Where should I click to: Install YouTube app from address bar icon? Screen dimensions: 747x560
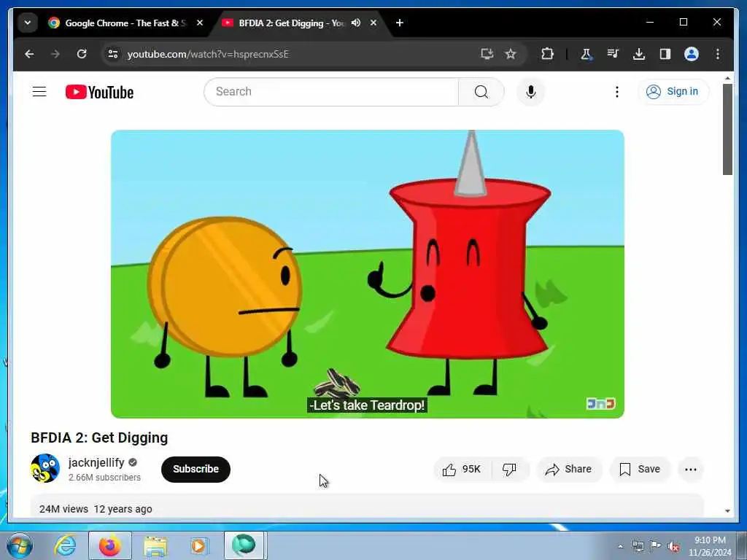point(487,54)
